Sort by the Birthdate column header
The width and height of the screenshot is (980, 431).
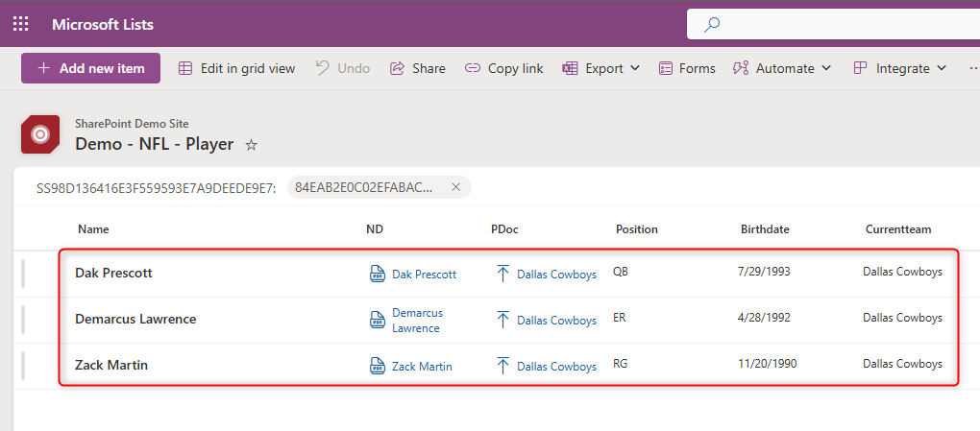tap(765, 229)
